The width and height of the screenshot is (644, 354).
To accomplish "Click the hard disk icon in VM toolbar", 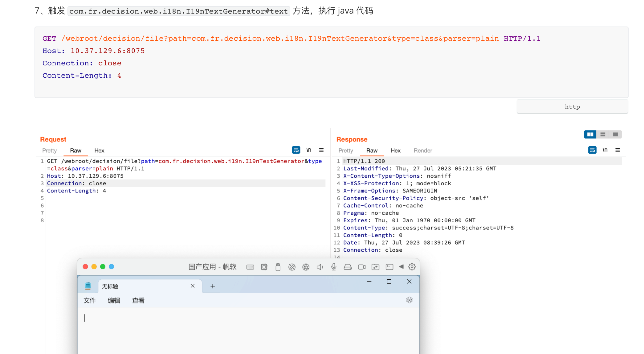I will coord(348,267).
